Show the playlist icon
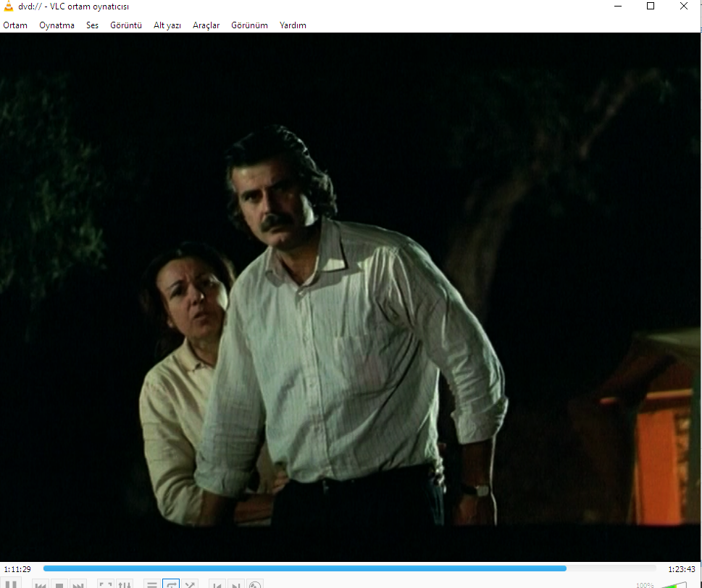 152,584
